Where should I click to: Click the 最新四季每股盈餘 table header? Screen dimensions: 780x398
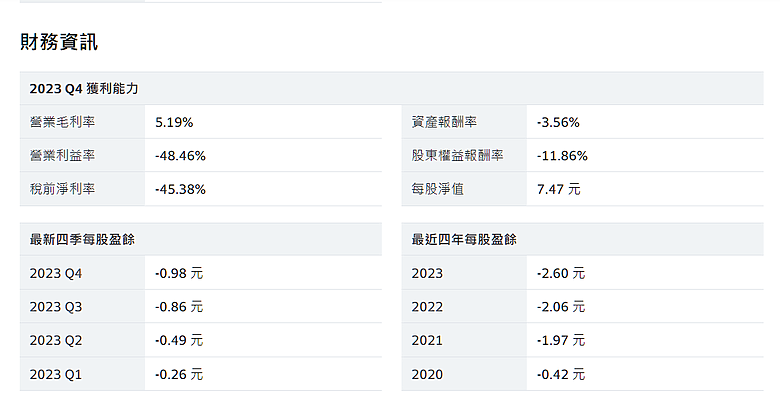(82, 240)
